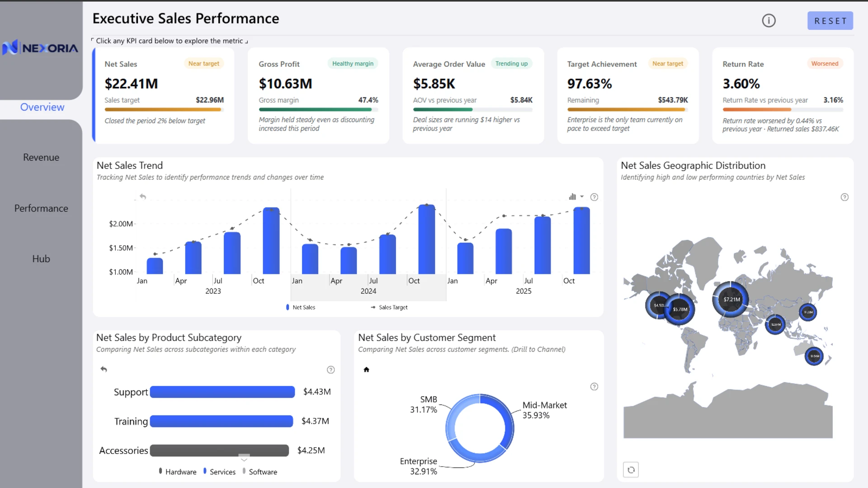The height and width of the screenshot is (488, 868).
Task: Click the map refresh icon
Action: (631, 470)
